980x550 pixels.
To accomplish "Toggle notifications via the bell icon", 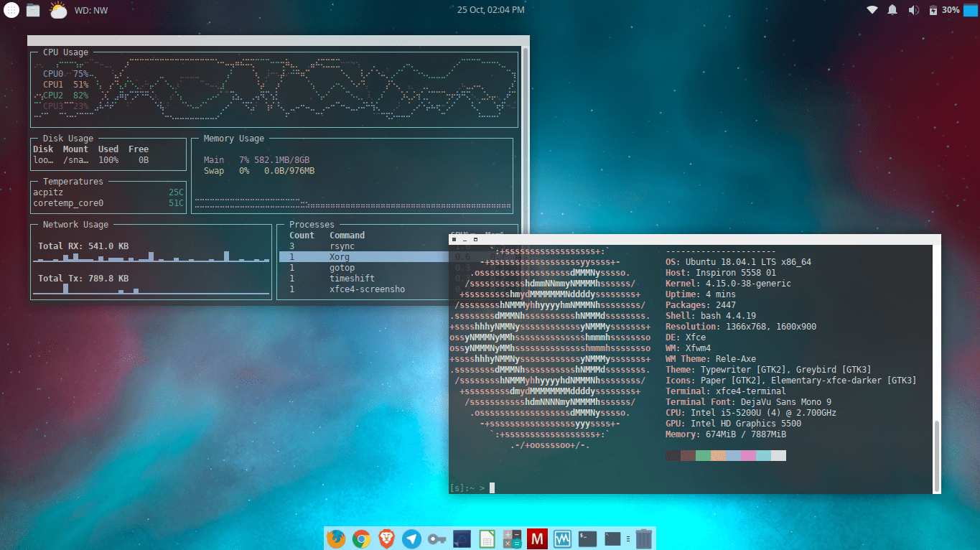I will point(892,9).
